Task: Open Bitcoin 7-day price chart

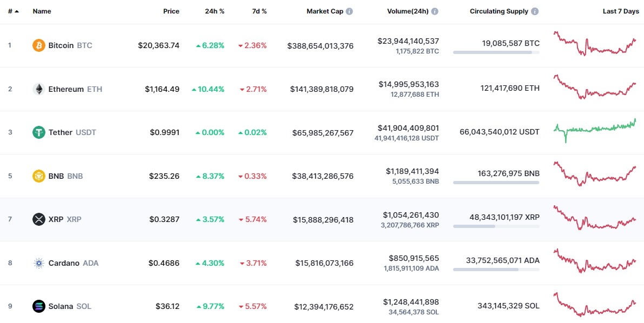Action: point(595,44)
